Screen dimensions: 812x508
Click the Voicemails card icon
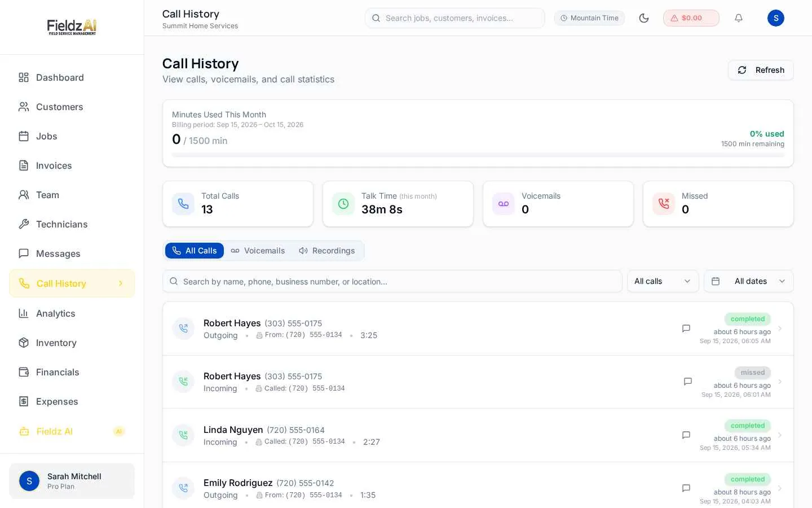tap(504, 204)
